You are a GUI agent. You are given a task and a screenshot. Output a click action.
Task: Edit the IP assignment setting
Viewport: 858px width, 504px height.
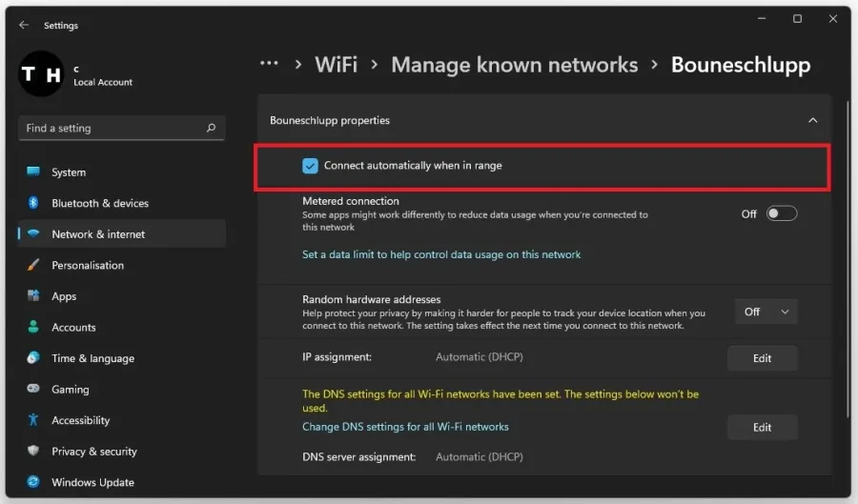pos(763,358)
